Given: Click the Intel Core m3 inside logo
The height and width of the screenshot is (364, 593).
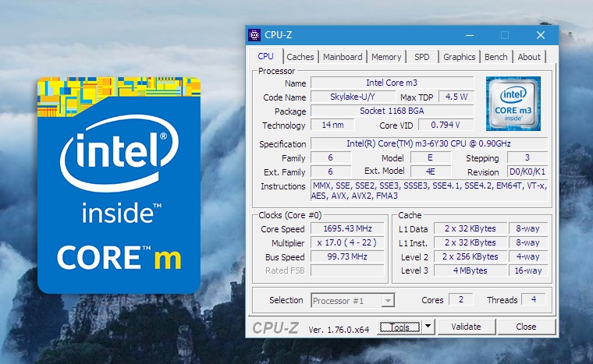Looking at the screenshot, I should tap(513, 104).
